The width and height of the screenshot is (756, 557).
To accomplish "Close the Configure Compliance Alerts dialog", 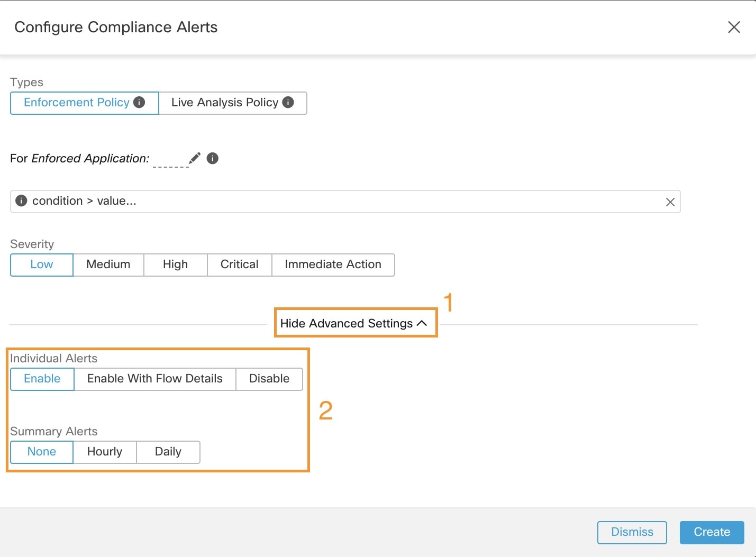I will pos(734,27).
